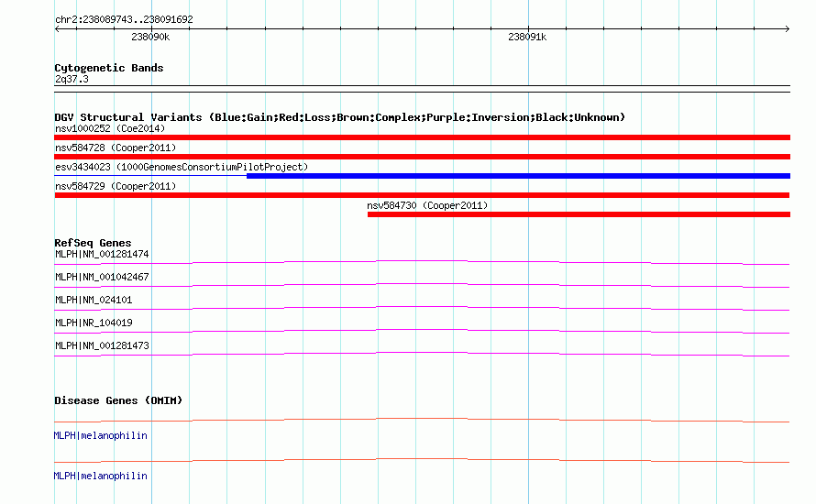Click the right arrow end of the ruler
Viewport: 816px width, 504px height.
[x=787, y=29]
